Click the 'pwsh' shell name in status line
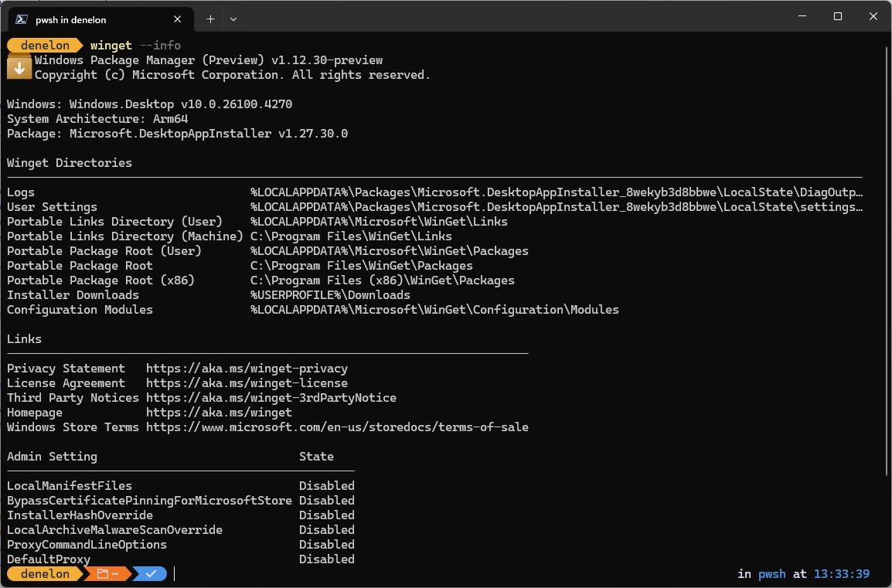 coord(772,574)
